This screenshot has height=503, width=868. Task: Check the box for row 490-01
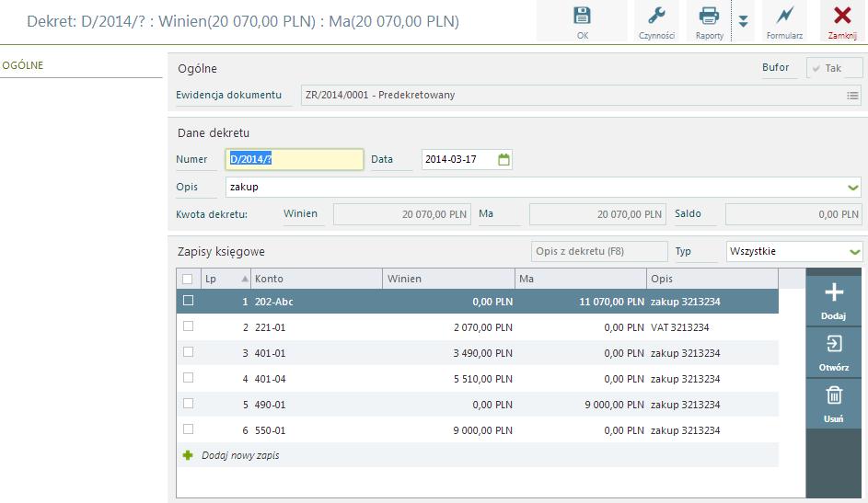pyautogui.click(x=188, y=404)
